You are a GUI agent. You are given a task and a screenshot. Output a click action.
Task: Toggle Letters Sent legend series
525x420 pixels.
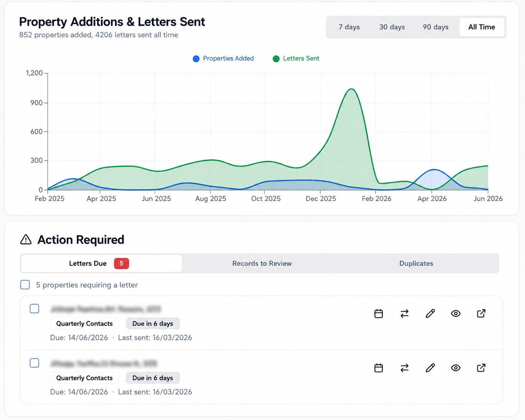click(296, 58)
